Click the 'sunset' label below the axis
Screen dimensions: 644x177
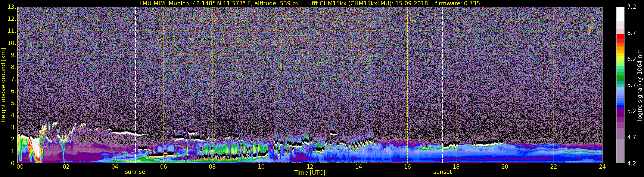[x=442, y=172]
